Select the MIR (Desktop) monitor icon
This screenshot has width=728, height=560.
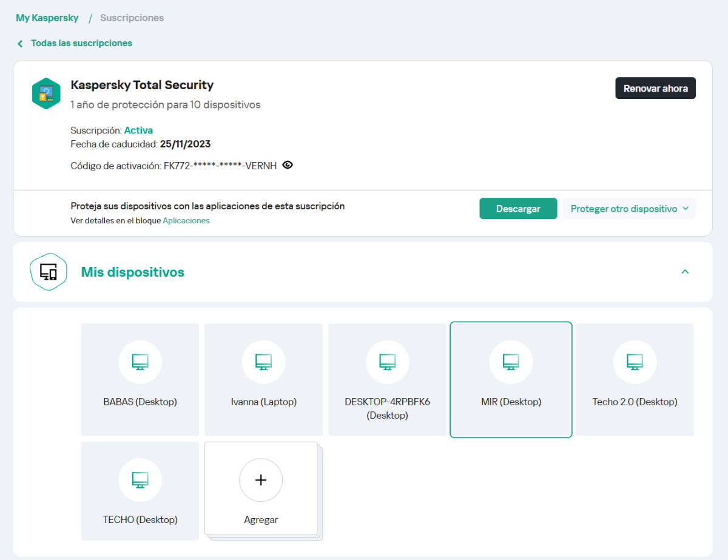(511, 362)
